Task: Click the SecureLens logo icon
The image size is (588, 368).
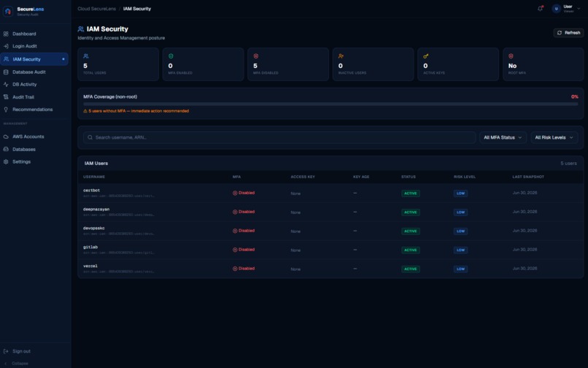Action: (x=8, y=11)
